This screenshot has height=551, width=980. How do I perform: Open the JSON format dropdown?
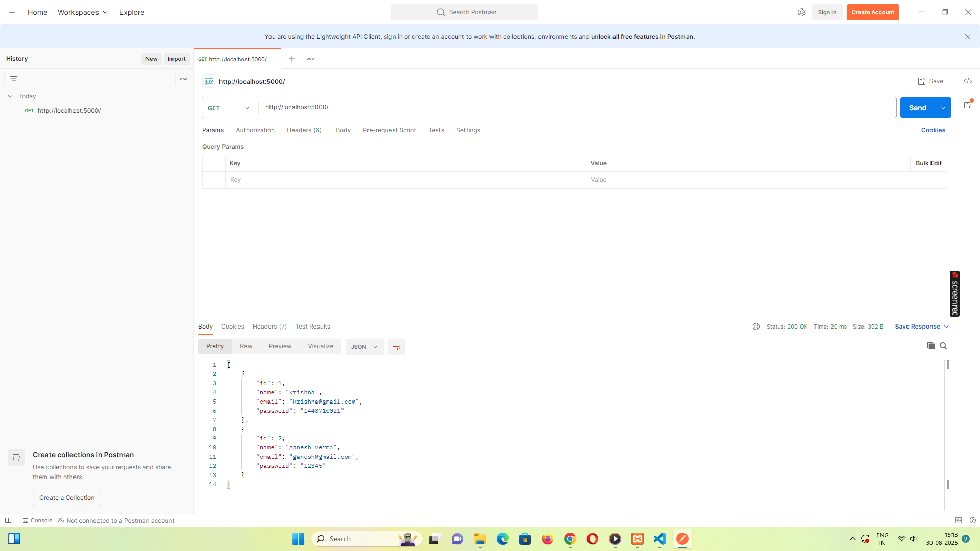pyautogui.click(x=364, y=347)
